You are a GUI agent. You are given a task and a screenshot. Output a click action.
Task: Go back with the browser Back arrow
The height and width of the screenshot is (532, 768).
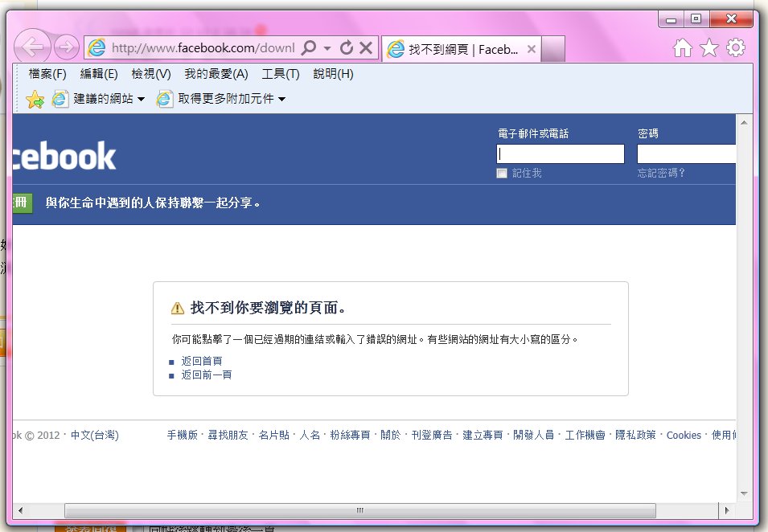[x=32, y=47]
